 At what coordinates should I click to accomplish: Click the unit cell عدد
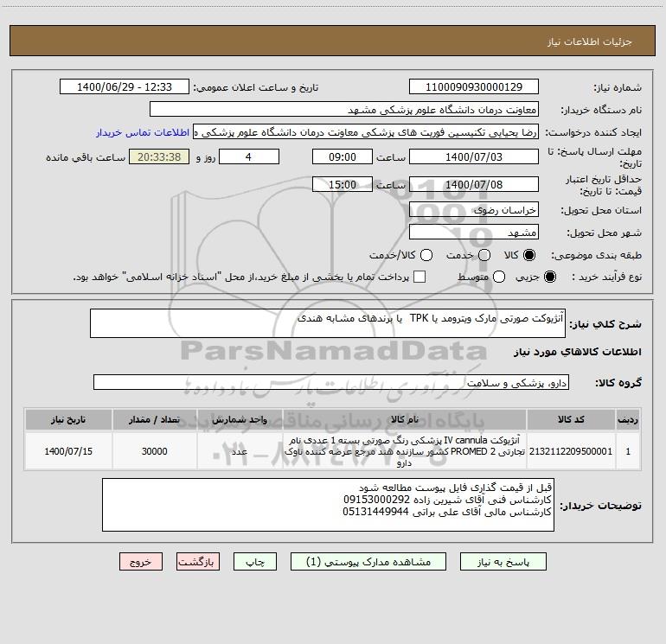tap(240, 451)
